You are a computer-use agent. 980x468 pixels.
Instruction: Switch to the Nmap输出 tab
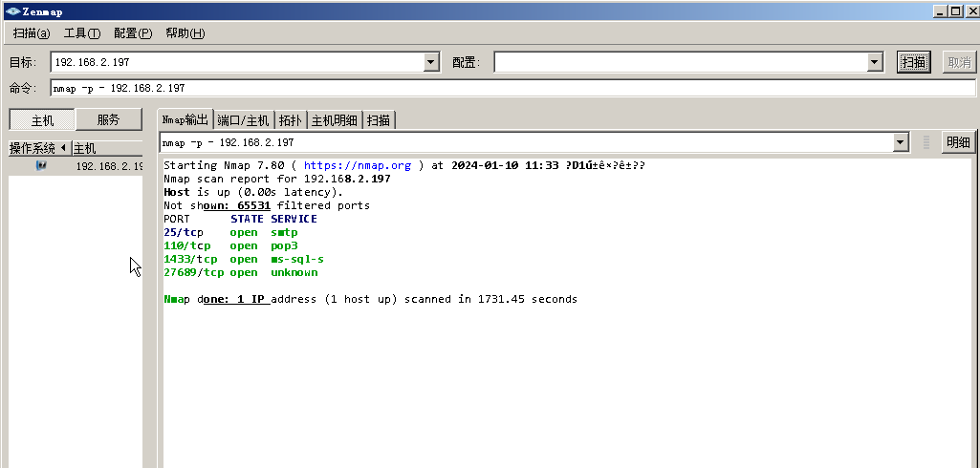[x=185, y=119]
